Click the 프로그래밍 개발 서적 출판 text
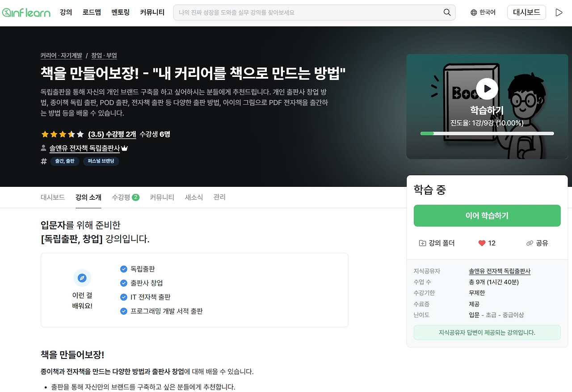Screen dimensions: 572x392 click(x=167, y=311)
